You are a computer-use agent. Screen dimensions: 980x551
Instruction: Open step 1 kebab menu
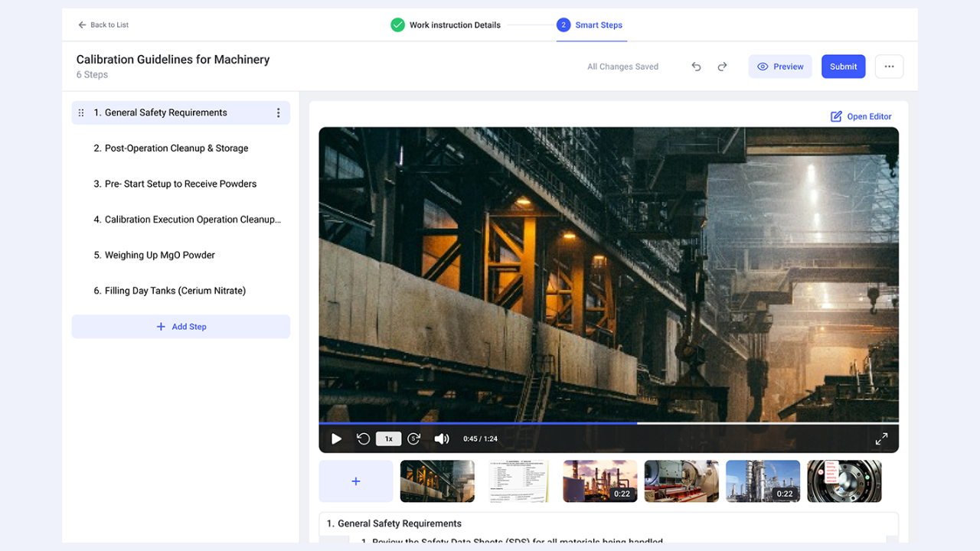click(278, 112)
